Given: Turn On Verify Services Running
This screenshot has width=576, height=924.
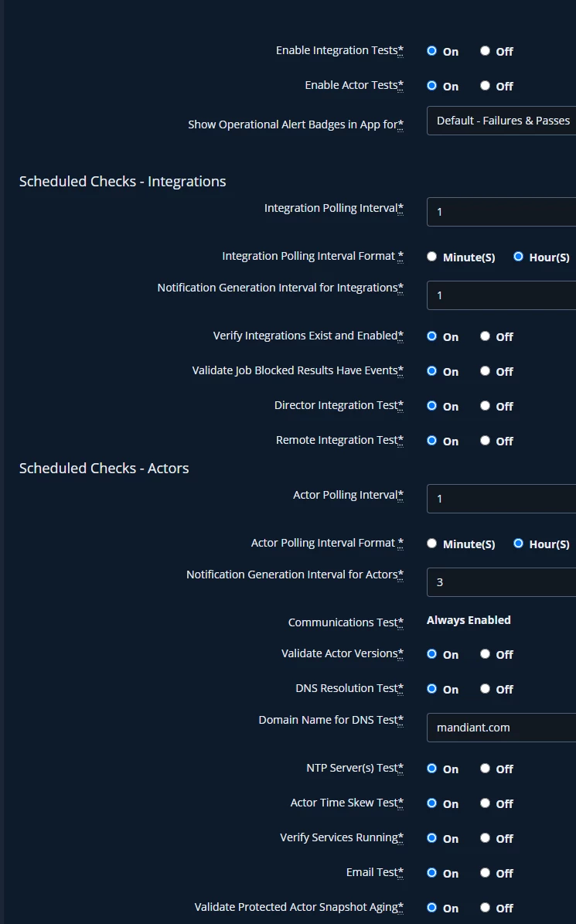Looking at the screenshot, I should [431, 838].
